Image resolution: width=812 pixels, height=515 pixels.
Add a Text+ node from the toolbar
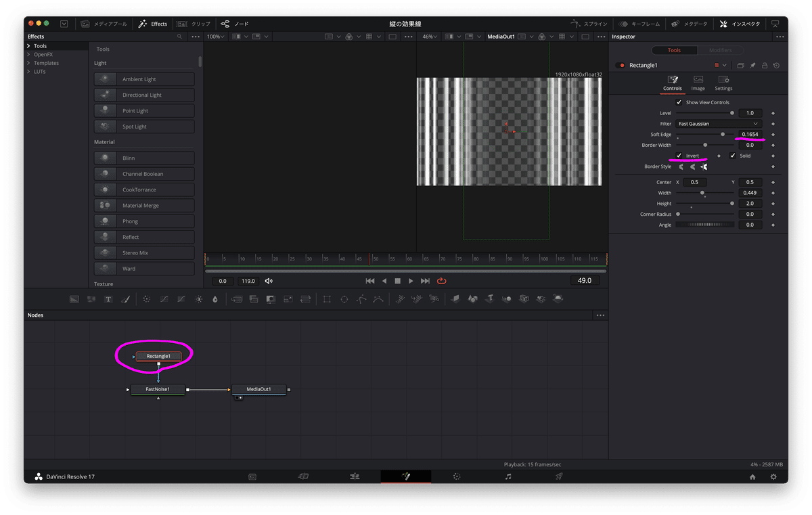tap(108, 299)
